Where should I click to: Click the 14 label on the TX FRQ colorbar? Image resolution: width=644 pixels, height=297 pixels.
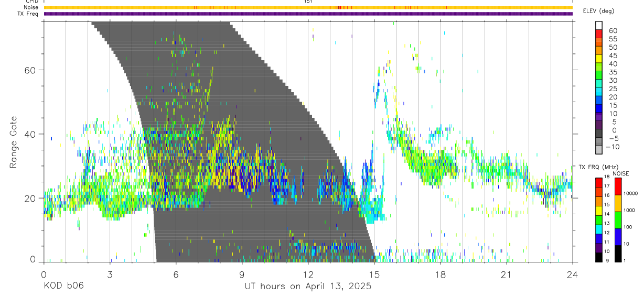(607, 214)
